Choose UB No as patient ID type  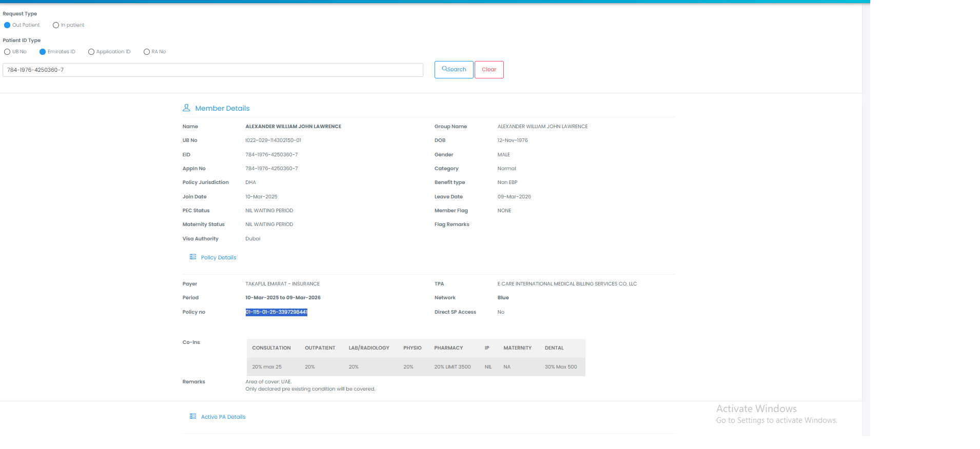pyautogui.click(x=7, y=52)
